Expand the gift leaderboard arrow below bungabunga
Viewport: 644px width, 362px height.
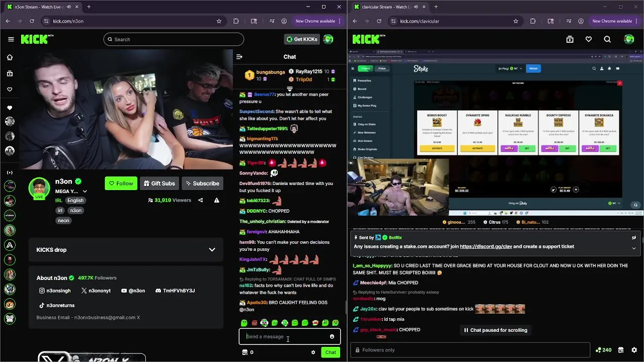point(290,89)
